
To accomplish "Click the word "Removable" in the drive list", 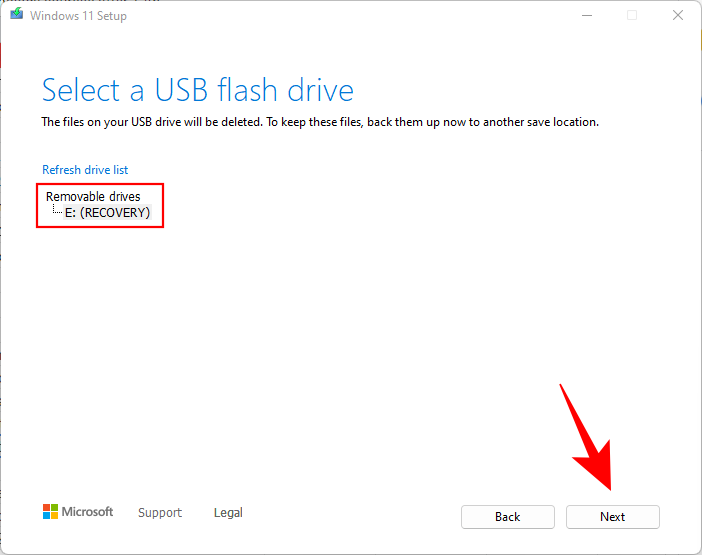I will pos(75,197).
